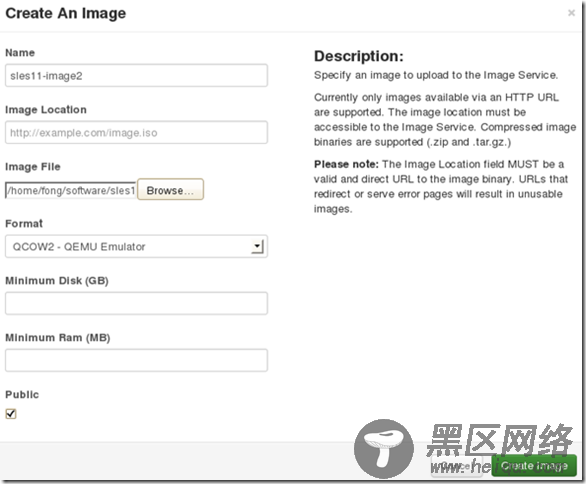This screenshot has width=586, height=484.
Task: Focus the Image Location URL field
Action: 136,132
